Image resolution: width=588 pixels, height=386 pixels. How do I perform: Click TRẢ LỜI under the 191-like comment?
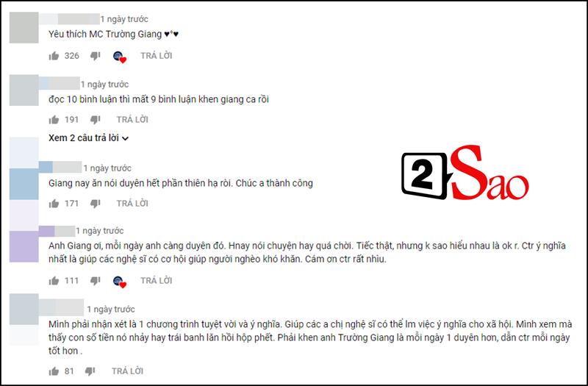click(x=132, y=120)
